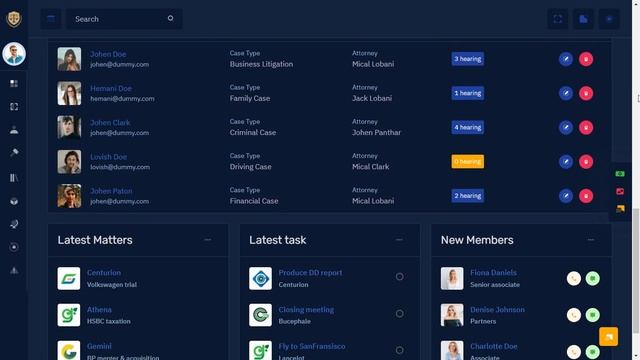Edit the Johen Paton case row
Screen dimensions: 640x360
(566, 196)
